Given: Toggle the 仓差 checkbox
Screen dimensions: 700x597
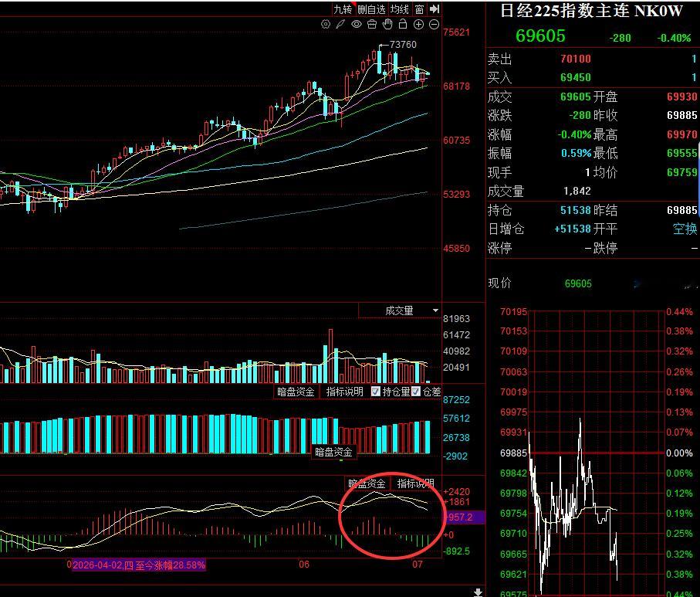Looking at the screenshot, I should click(x=416, y=392).
